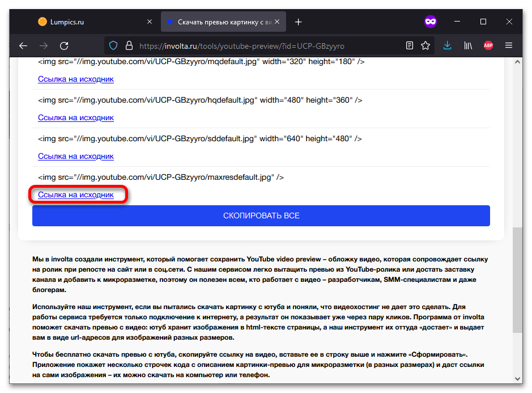Maximize the browser window
The image size is (532, 393).
point(483,22)
